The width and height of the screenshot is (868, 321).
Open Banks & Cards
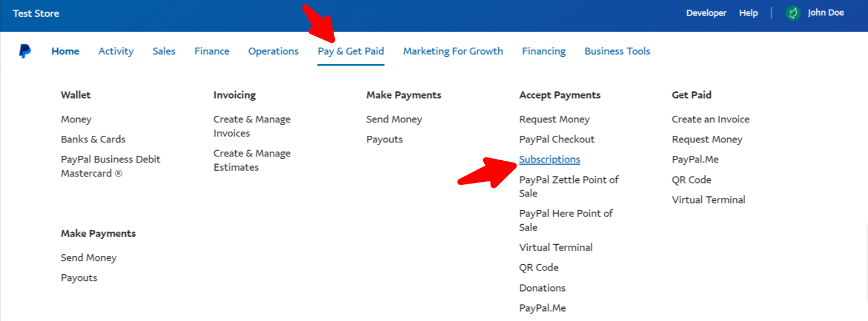click(93, 140)
